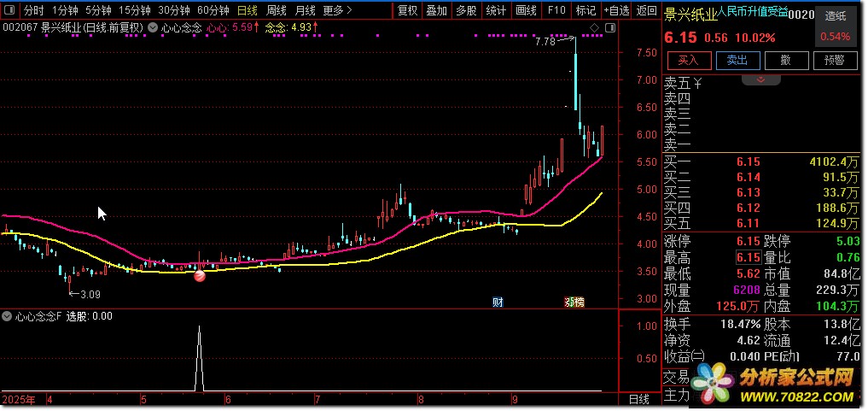
Task: Add stock to watchlist with +自选
Action: coord(616,11)
